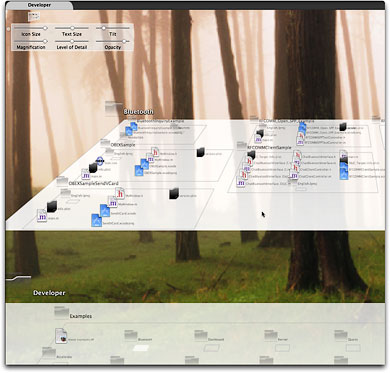Open the SendVCard.xcodeproj project icon
The image size is (390, 373).
click(97, 220)
